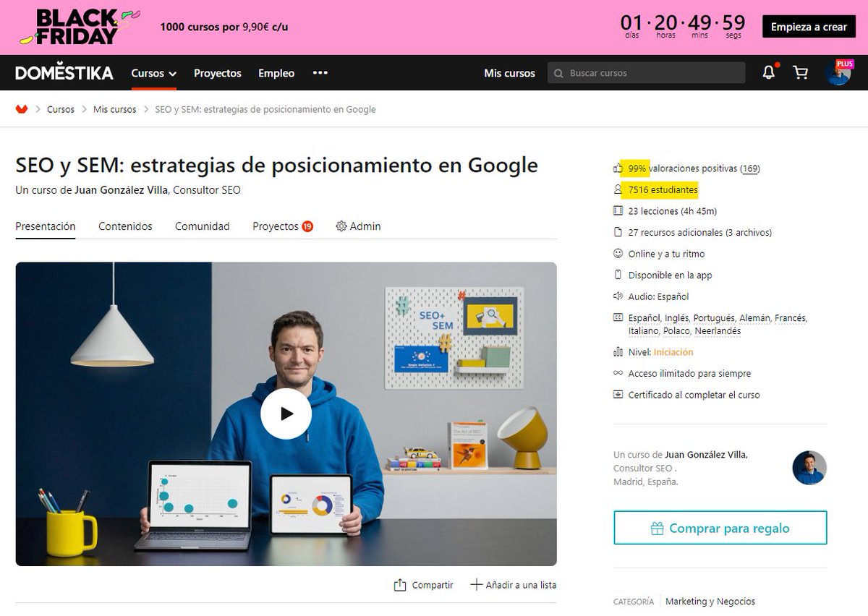The height and width of the screenshot is (616, 868).
Task: Click the Black Friday countdown timer
Action: (683, 26)
